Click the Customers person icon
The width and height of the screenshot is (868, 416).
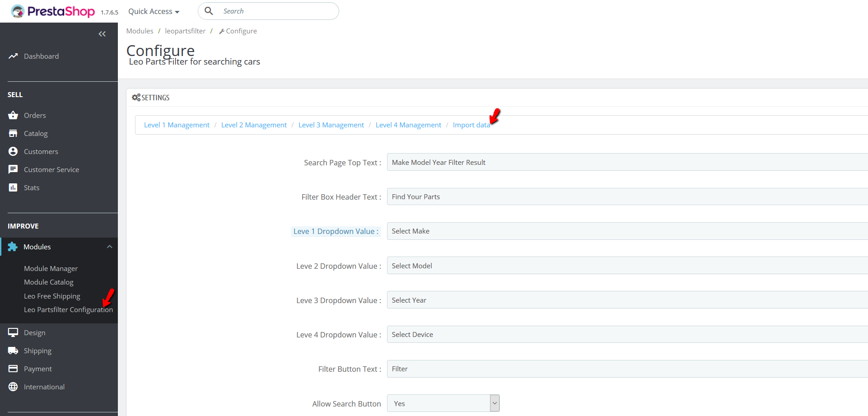[13, 151]
